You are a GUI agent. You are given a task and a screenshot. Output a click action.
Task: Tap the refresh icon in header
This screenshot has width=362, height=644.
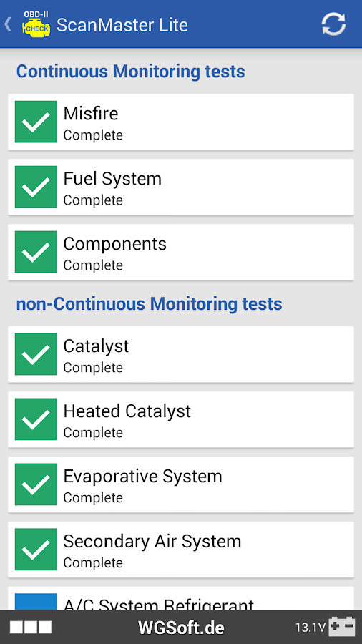[x=333, y=24]
